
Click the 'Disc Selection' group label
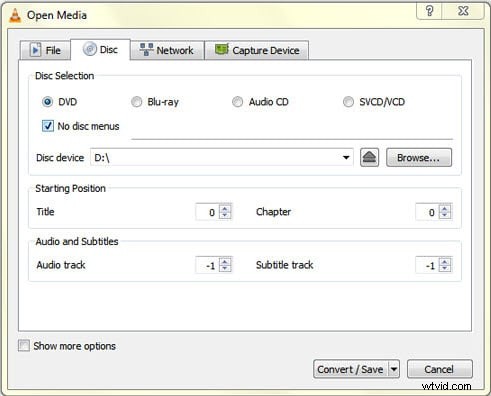point(64,76)
